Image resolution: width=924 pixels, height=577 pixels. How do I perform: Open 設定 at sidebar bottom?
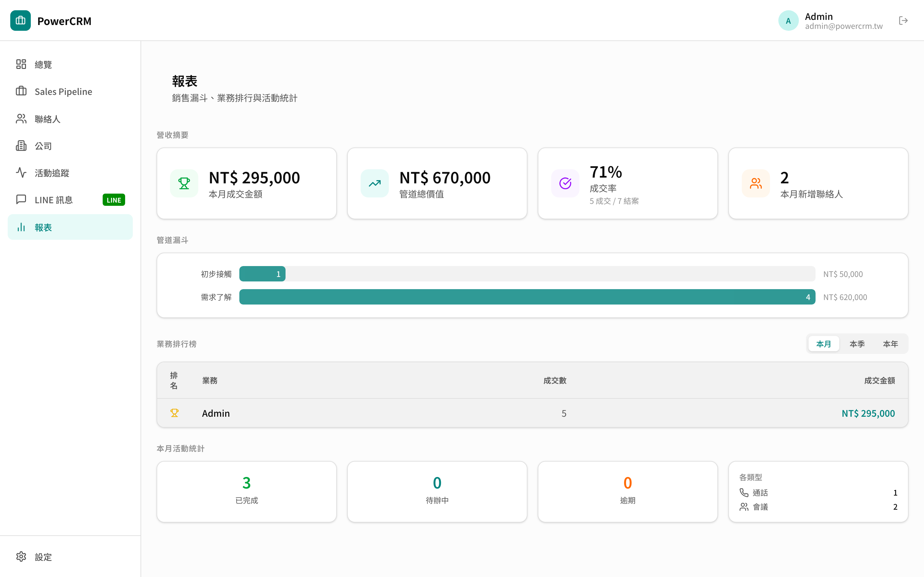click(x=43, y=557)
